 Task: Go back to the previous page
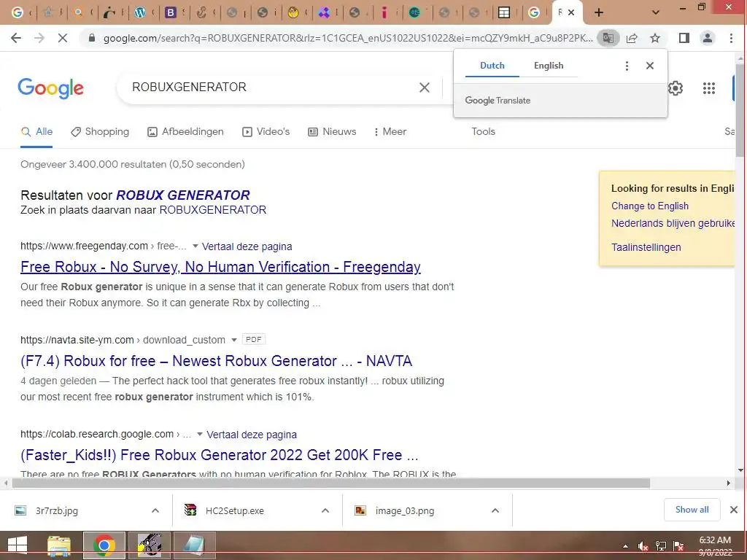[x=16, y=38]
